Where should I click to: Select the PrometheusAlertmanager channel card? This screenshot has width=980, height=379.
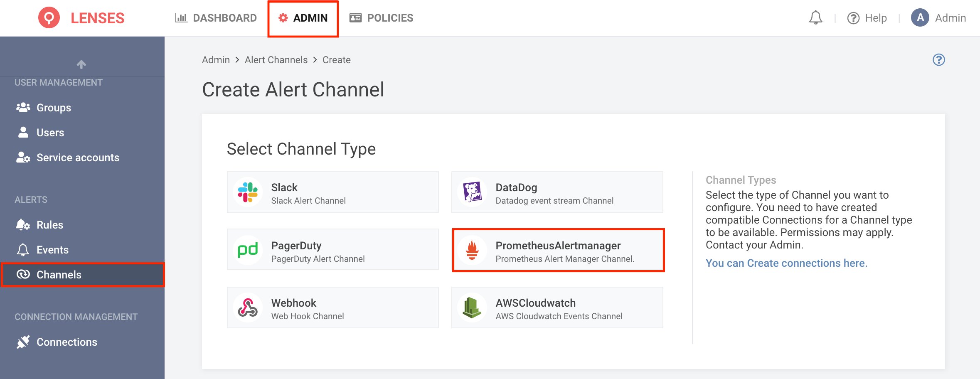point(557,250)
